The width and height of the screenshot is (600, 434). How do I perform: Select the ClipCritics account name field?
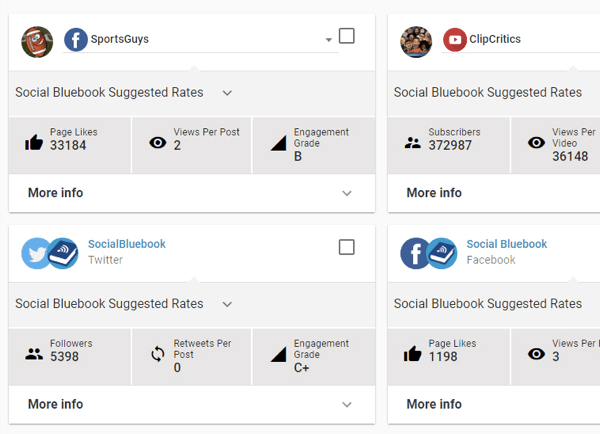pyautogui.click(x=520, y=40)
